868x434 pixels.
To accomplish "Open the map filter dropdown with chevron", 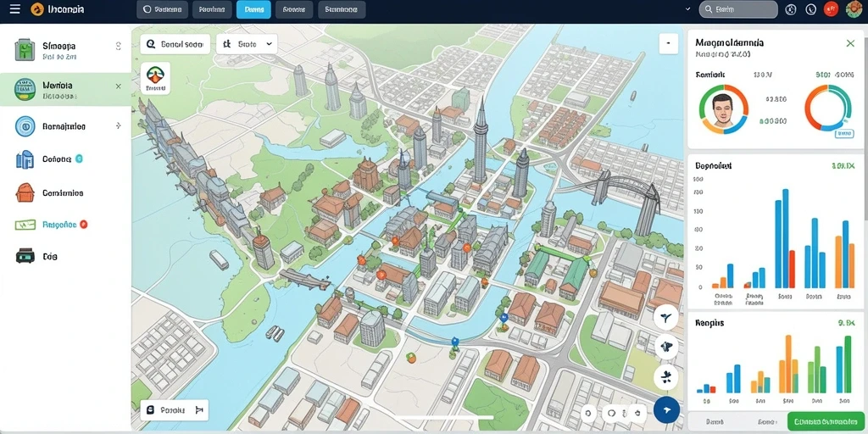I will (247, 44).
